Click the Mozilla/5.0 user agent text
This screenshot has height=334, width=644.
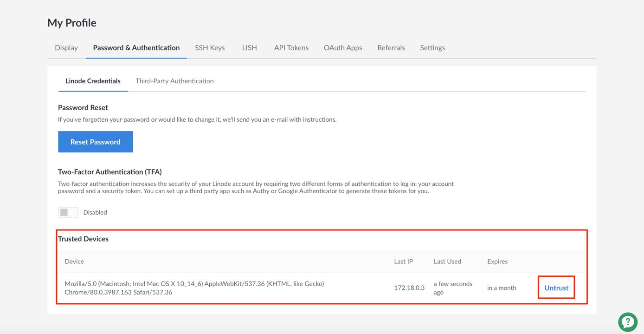point(194,288)
